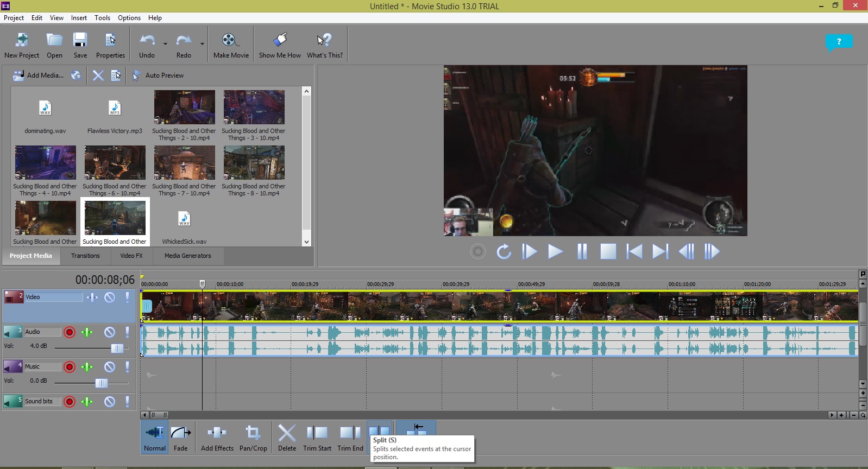Open the Tools menu
The height and width of the screenshot is (469, 868).
[x=102, y=18]
